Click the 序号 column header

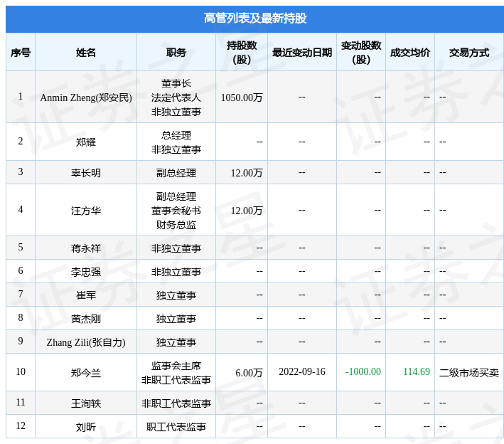[x=21, y=53]
